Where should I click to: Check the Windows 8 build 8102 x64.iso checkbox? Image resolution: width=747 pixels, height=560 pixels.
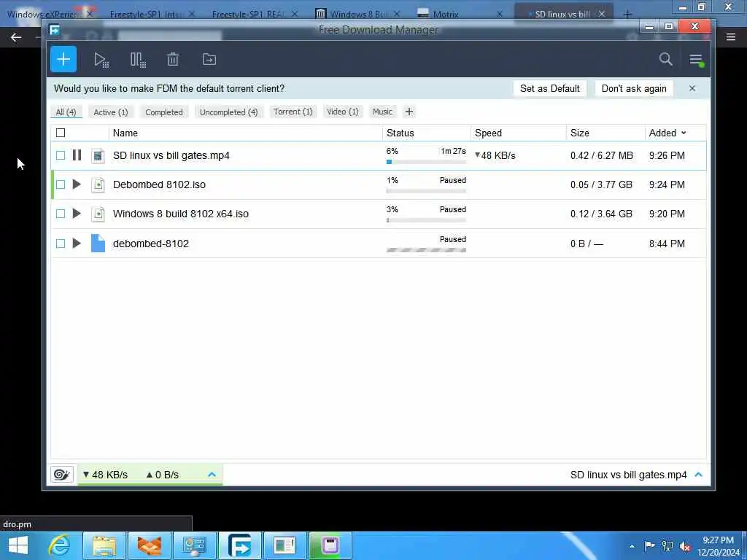tap(61, 214)
